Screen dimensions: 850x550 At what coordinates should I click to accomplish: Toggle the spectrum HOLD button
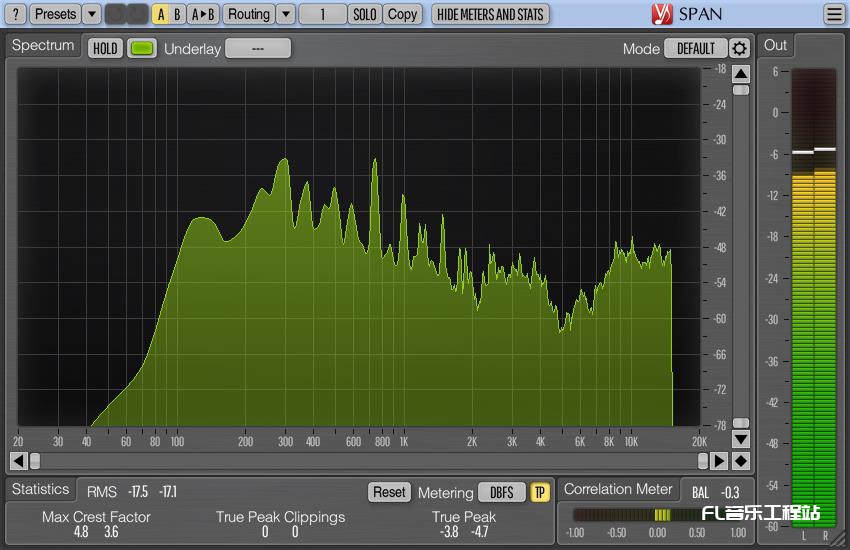(x=105, y=48)
